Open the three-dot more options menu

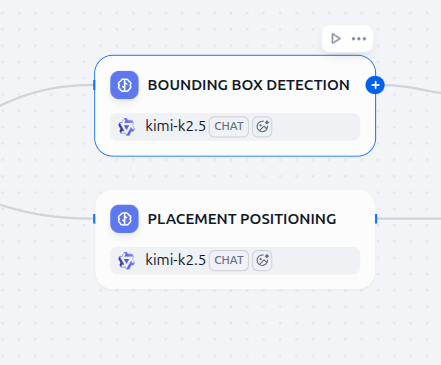[x=359, y=39]
